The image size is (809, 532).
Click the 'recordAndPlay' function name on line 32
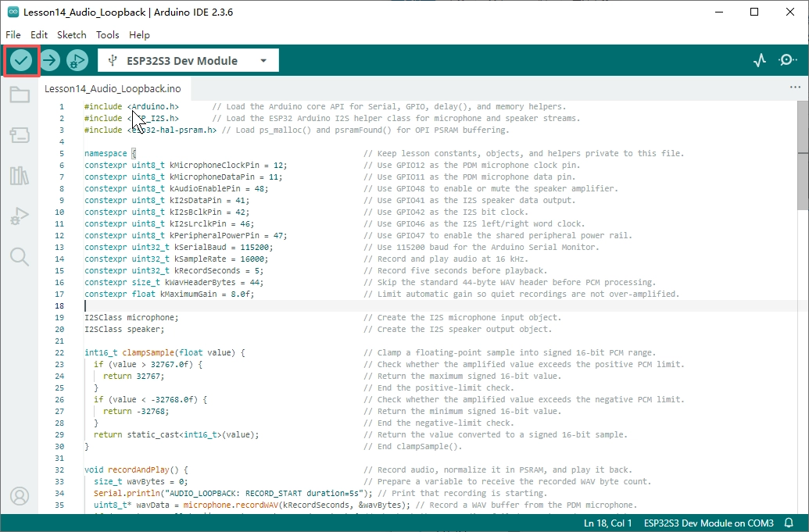pyautogui.click(x=139, y=470)
